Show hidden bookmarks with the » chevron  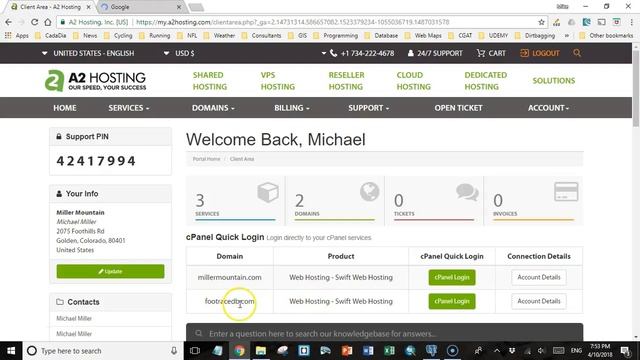tap(567, 36)
